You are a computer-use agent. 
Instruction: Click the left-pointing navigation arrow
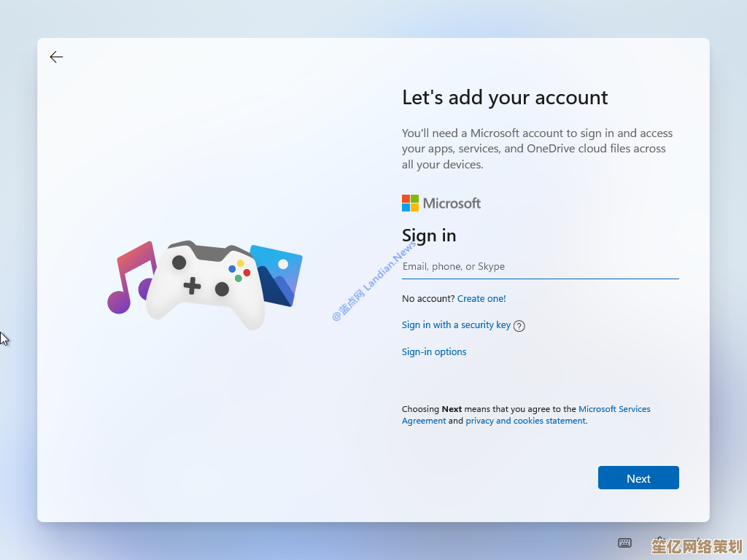[x=56, y=56]
